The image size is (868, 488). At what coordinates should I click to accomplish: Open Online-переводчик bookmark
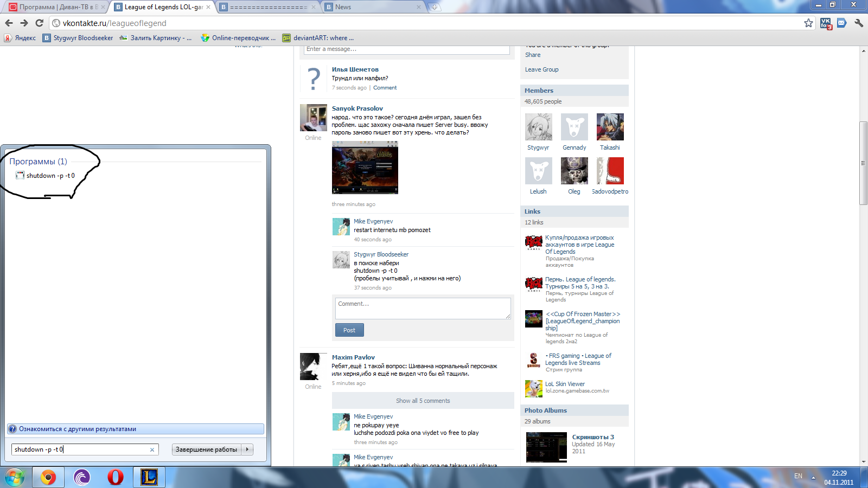[x=238, y=38]
